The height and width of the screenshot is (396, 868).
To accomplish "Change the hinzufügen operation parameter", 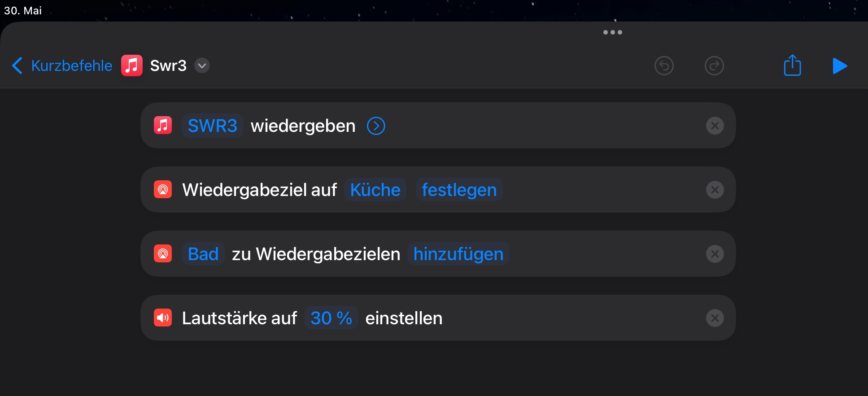I will tap(458, 254).
